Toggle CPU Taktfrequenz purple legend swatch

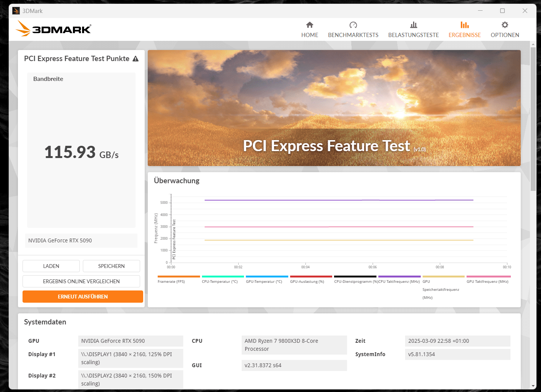399,276
